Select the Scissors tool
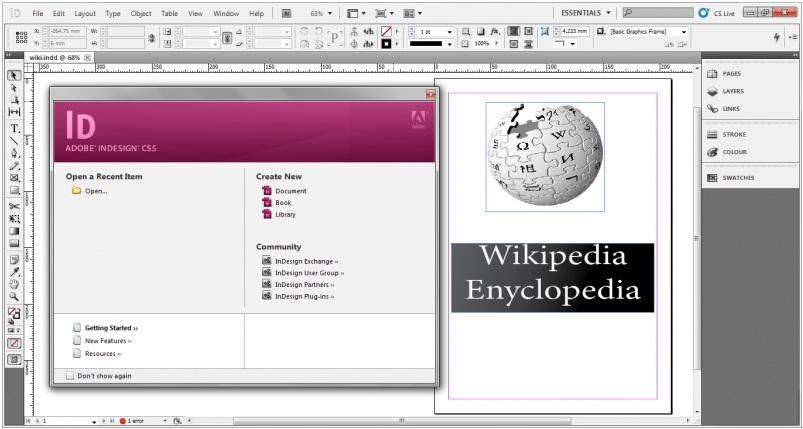Image resolution: width=803 pixels, height=429 pixels. coord(14,204)
